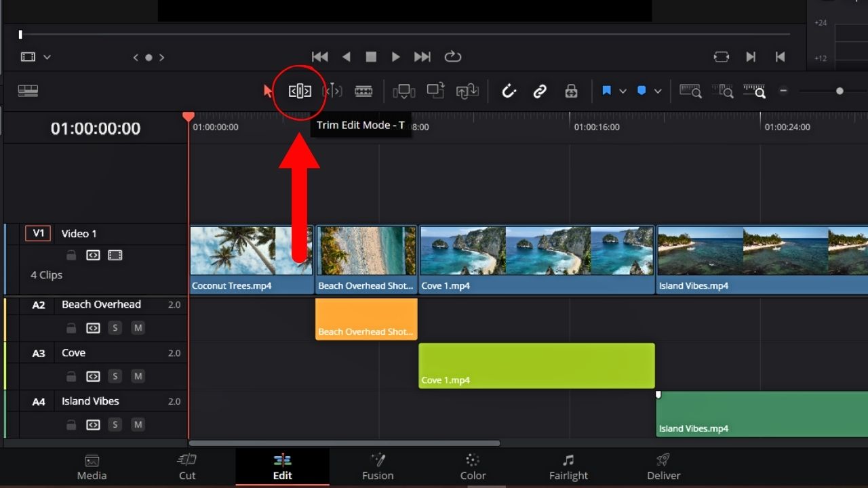This screenshot has height=488, width=868.
Task: Solo the A2 Beach Overhead track
Action: coord(115,328)
